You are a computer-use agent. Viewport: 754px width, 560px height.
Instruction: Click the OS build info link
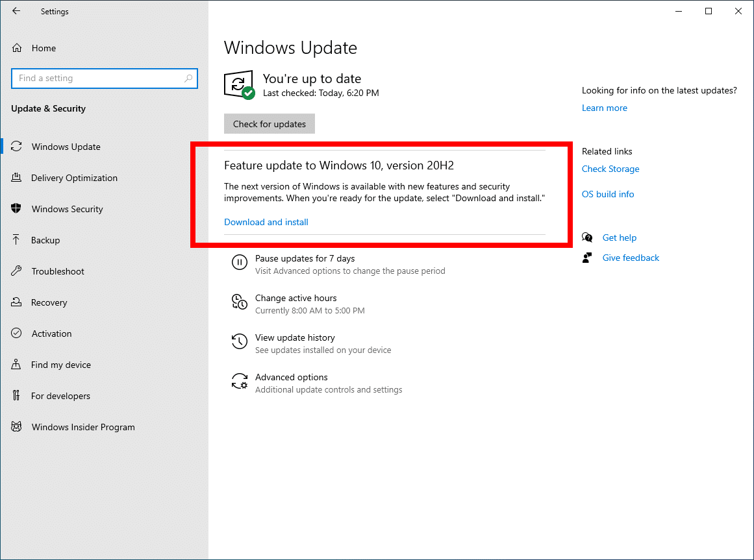pos(608,194)
